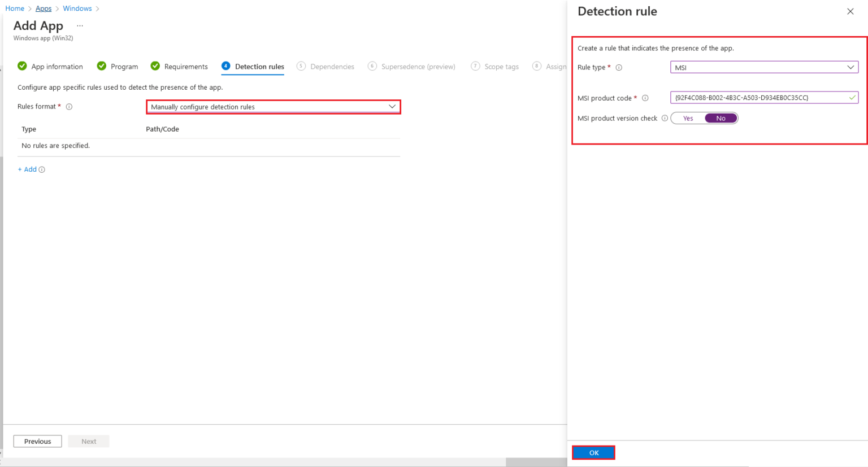This screenshot has height=467, width=868.
Task: Click the Rules format info icon
Action: (x=68, y=106)
